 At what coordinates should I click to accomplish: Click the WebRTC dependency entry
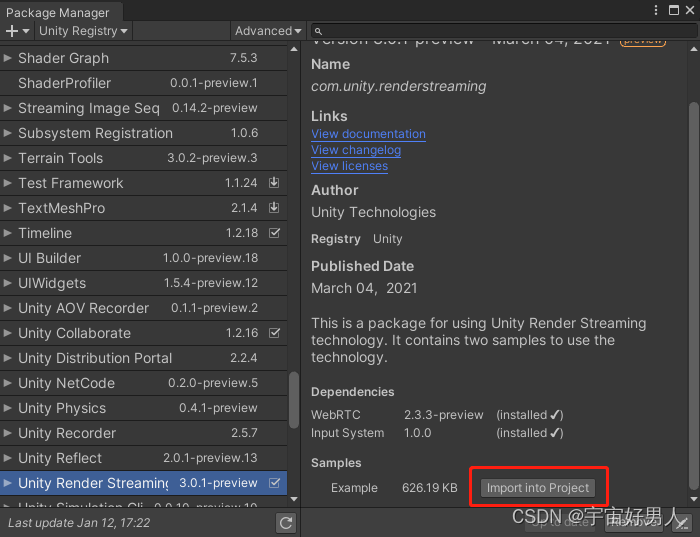tap(437, 415)
